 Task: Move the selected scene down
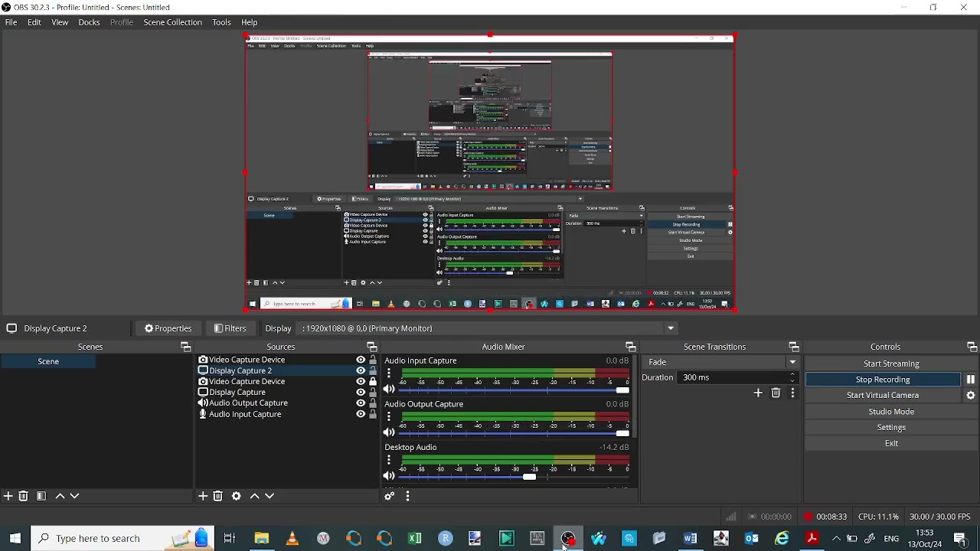click(x=75, y=497)
